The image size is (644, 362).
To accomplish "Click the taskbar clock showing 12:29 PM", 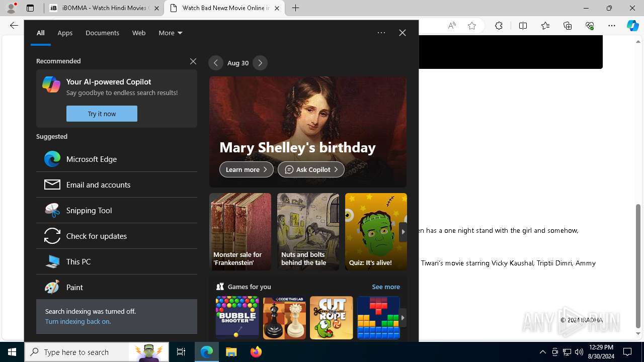I will point(601,352).
